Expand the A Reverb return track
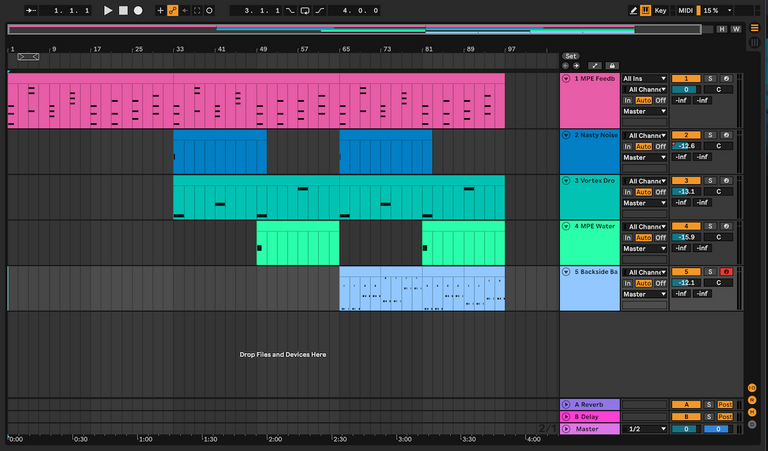The image size is (768, 451). coord(566,404)
